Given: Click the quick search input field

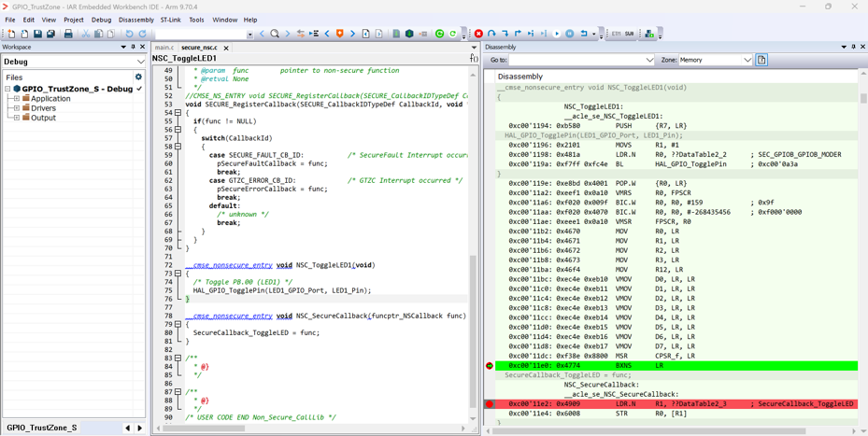Looking at the screenshot, I should 200,35.
